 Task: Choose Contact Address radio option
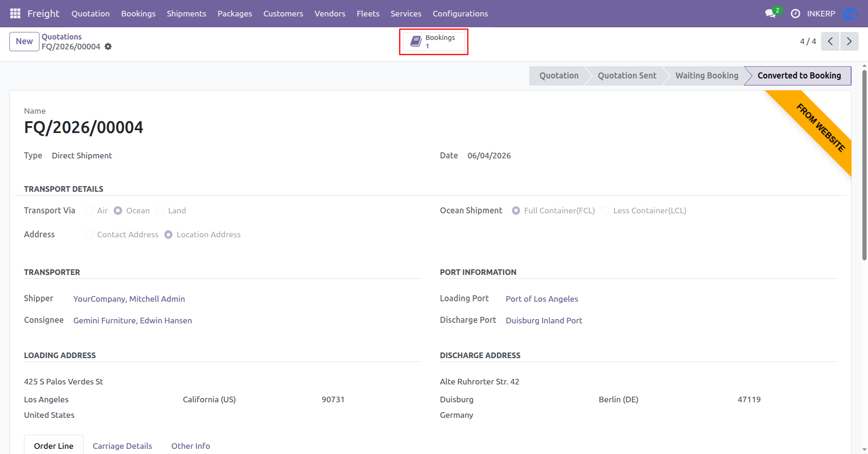tap(89, 235)
